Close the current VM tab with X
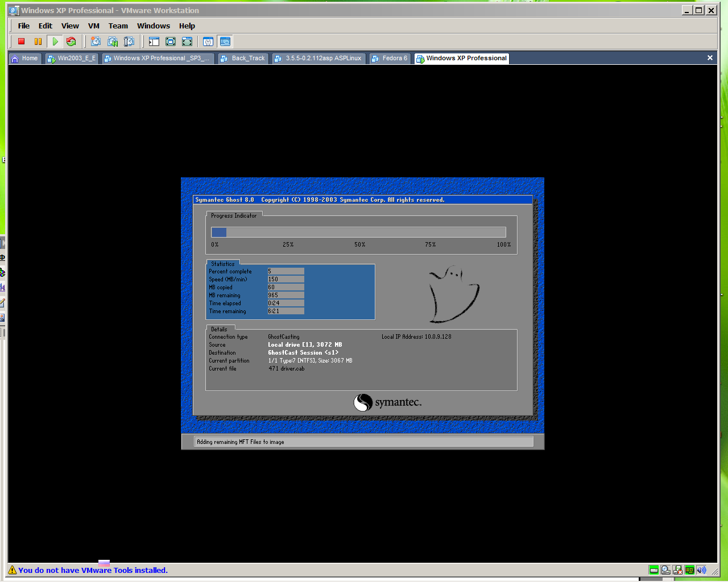The height and width of the screenshot is (582, 728). point(710,58)
